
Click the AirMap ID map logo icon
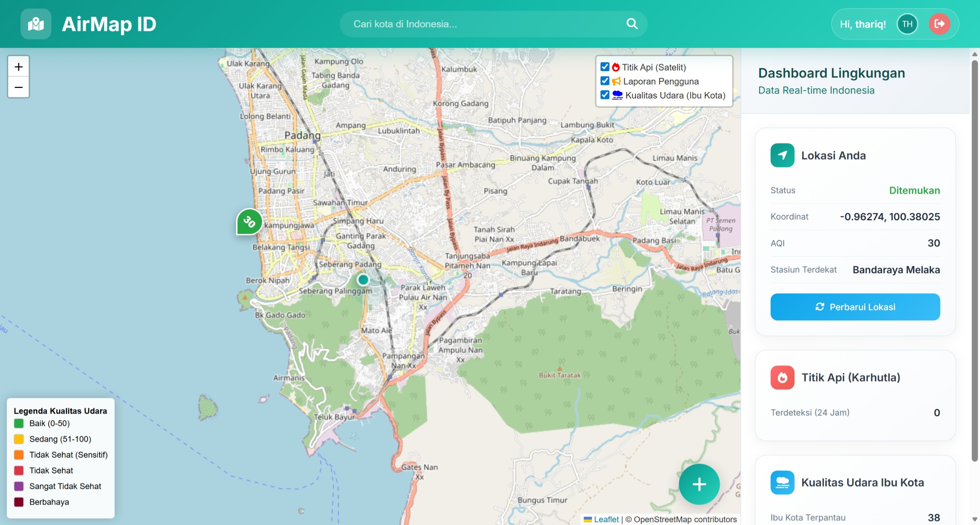pos(36,24)
